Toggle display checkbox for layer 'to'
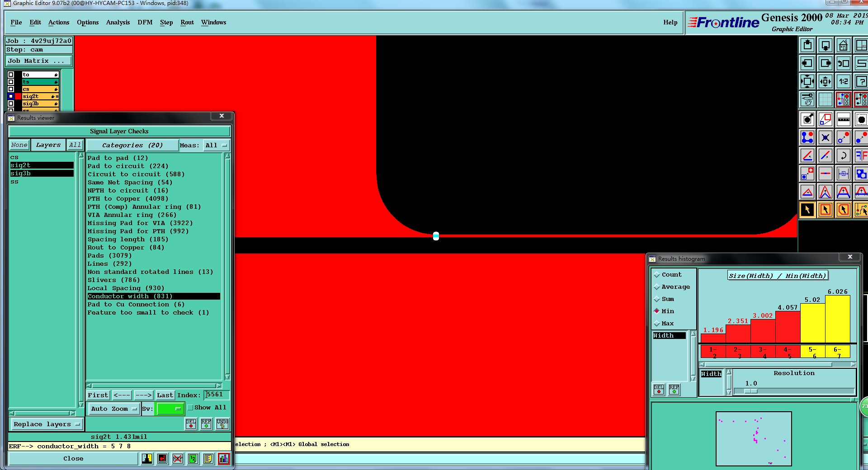 [11, 75]
